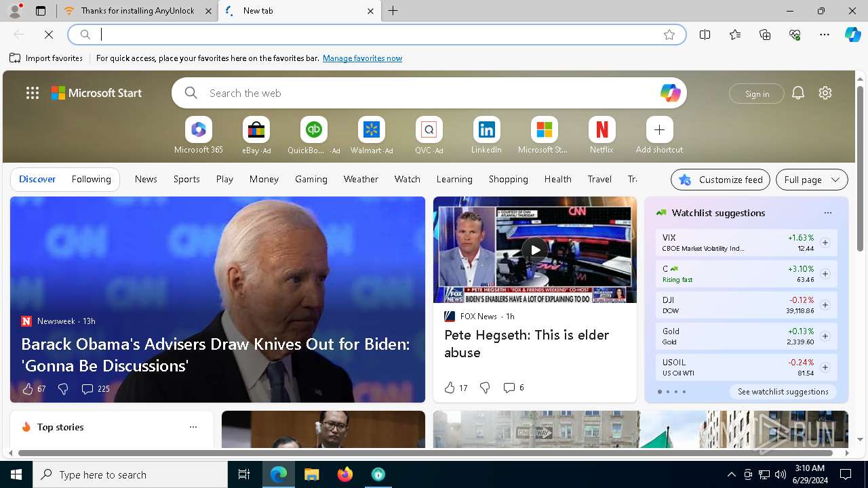Screen dimensions: 868x488
Task: Expand the Full page layout dropdown
Action: tap(812, 180)
